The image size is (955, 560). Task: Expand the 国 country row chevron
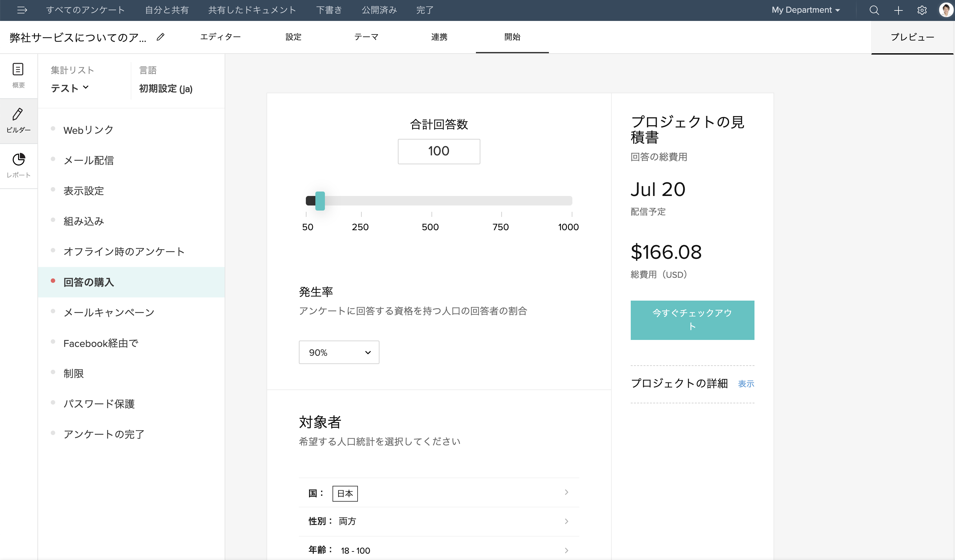[x=566, y=492]
